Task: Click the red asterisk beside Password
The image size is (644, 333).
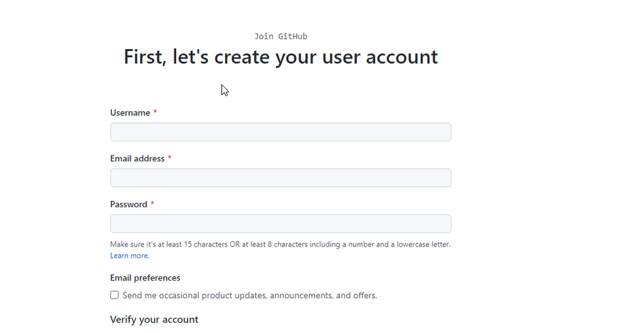Action: coord(153,205)
